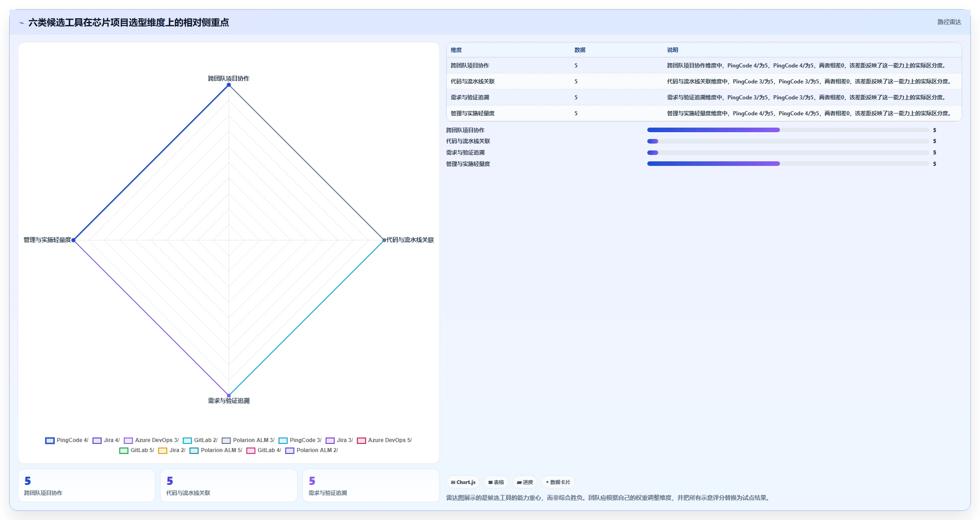
Task: Toggle the Jira 3/ legend entry
Action: [x=339, y=440]
